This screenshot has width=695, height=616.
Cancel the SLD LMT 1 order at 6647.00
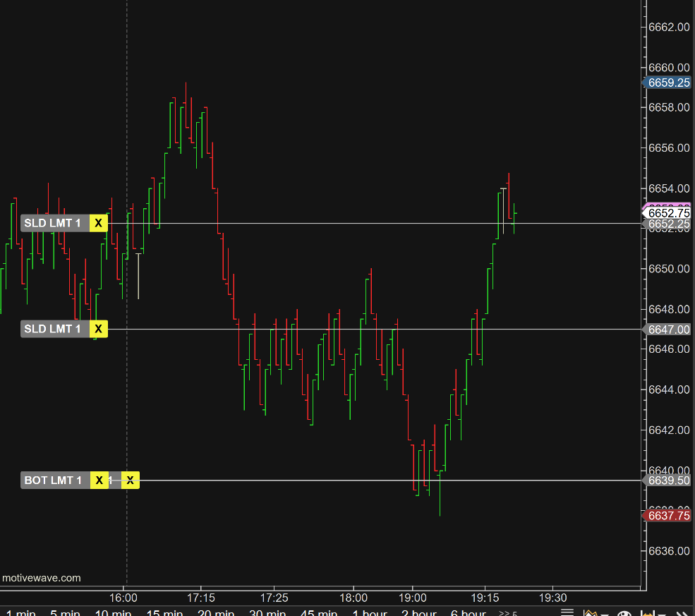(98, 329)
